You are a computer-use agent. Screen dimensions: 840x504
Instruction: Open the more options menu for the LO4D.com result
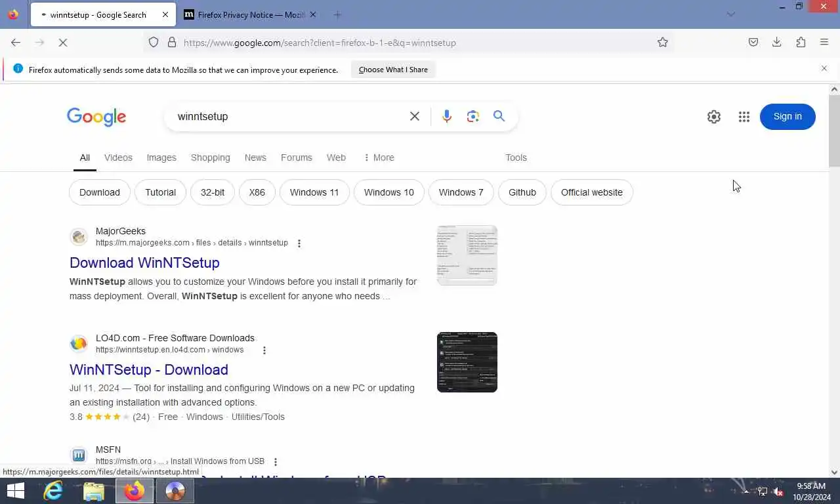tap(264, 350)
